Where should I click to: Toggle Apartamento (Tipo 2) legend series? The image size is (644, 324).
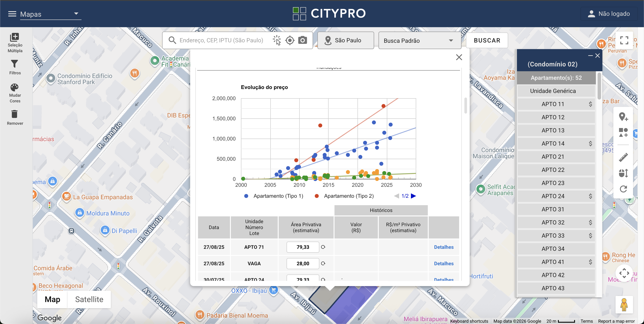[x=344, y=196]
